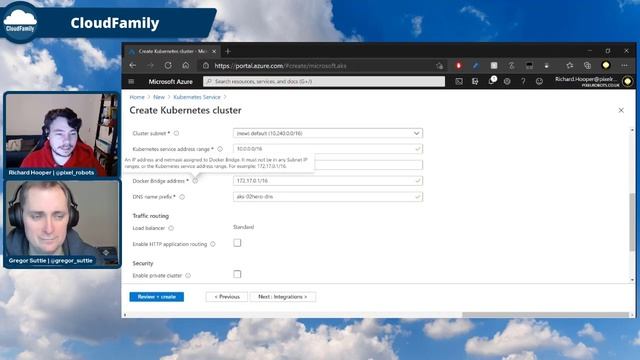The height and width of the screenshot is (360, 640).
Task: Open Azure help question mark
Action: 523,81
